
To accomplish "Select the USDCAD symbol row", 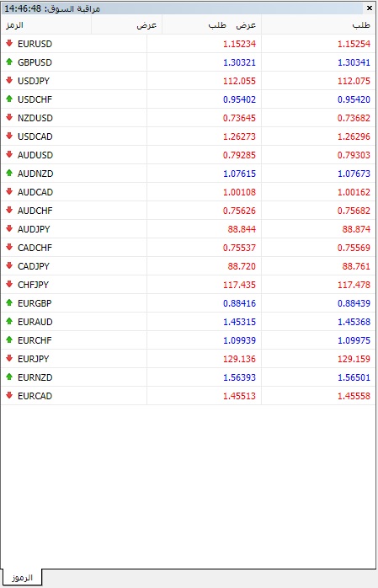I will tap(189, 136).
